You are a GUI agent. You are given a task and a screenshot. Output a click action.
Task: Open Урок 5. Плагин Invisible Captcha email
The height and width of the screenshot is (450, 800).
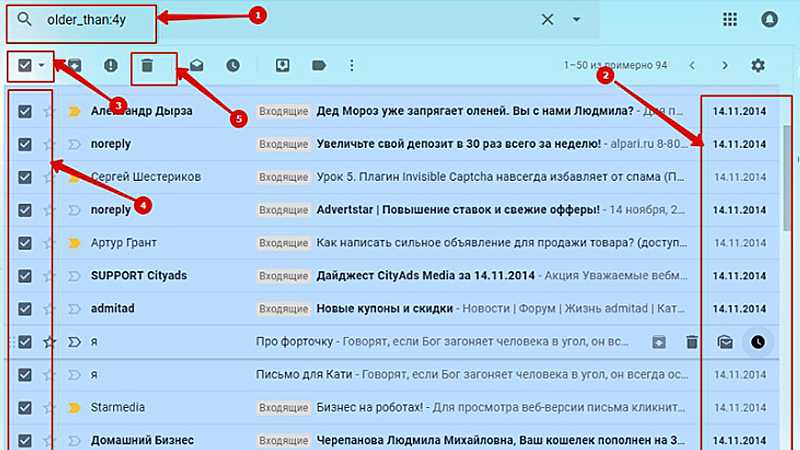click(x=501, y=177)
